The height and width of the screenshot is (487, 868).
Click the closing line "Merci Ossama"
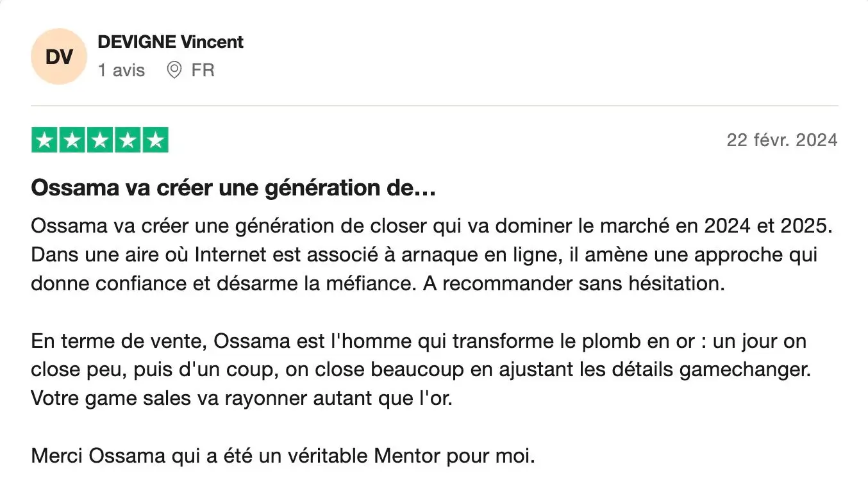click(283, 456)
